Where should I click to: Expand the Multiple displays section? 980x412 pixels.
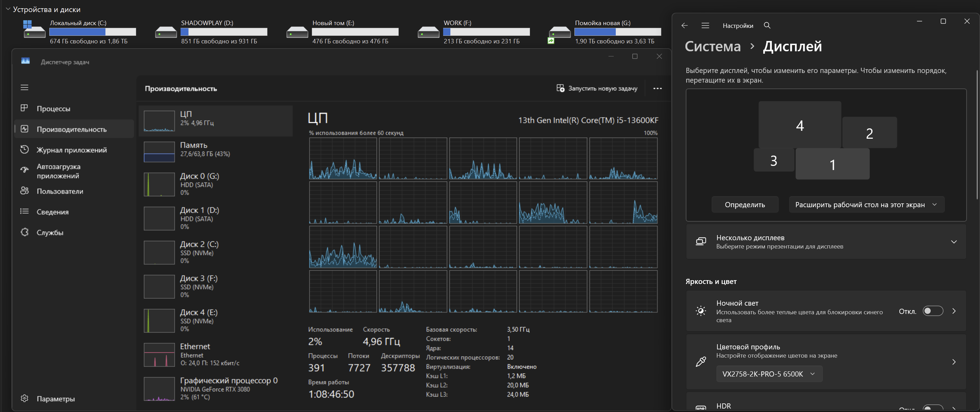pos(953,242)
